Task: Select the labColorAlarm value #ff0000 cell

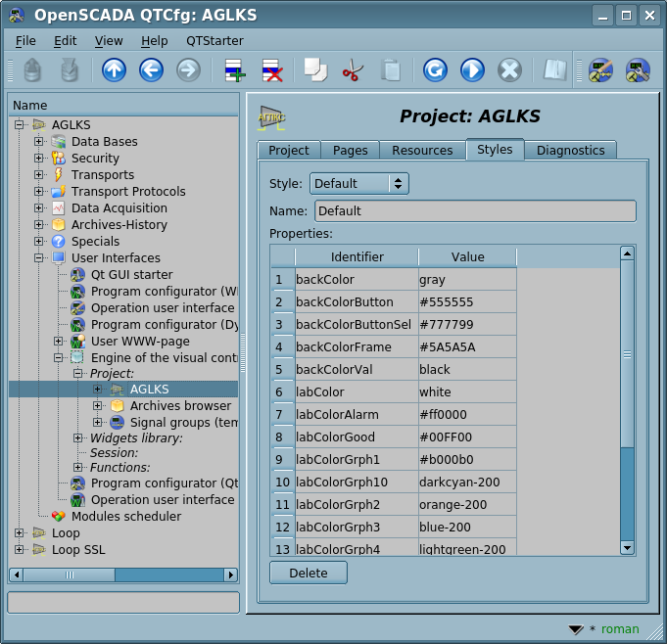Action: [467, 414]
